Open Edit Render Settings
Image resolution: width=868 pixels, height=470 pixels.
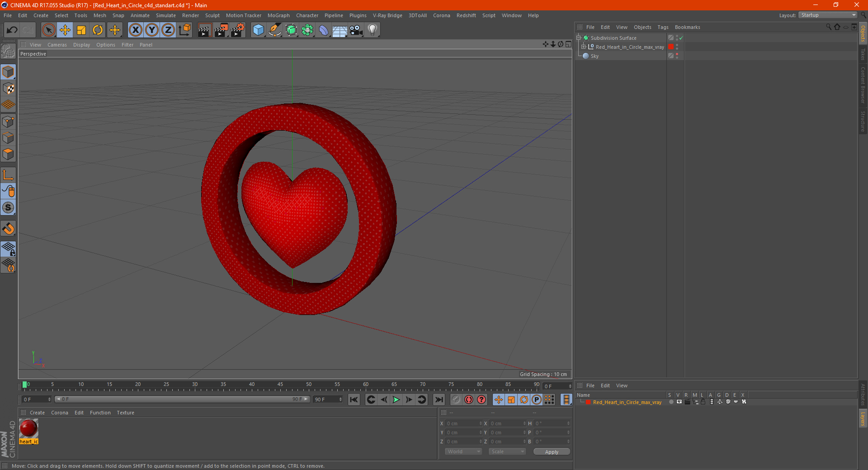[x=238, y=30]
